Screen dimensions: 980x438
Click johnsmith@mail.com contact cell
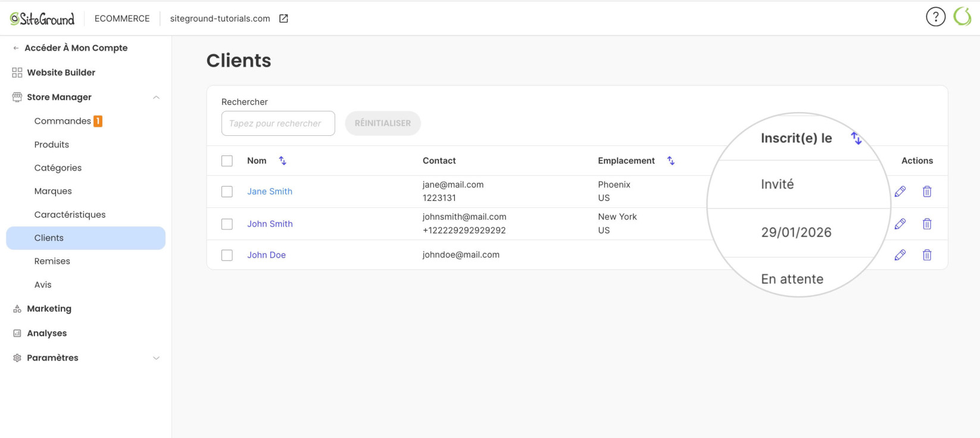[x=464, y=217]
